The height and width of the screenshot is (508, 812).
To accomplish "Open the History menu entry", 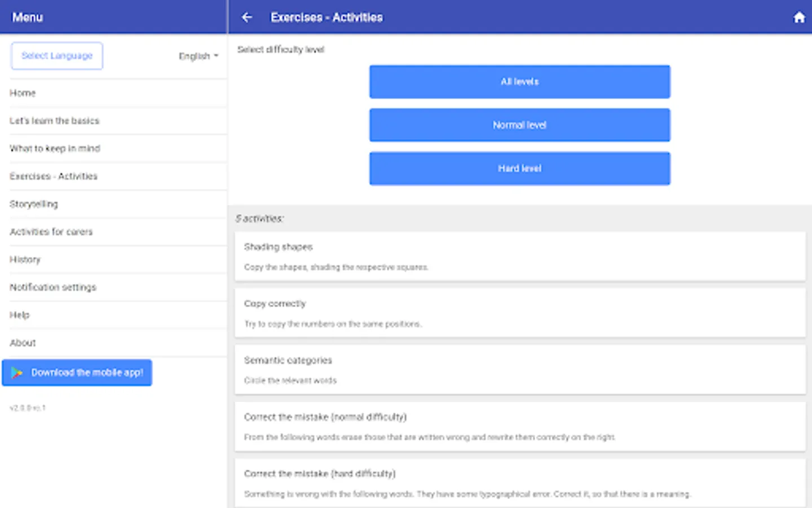I will pos(25,260).
